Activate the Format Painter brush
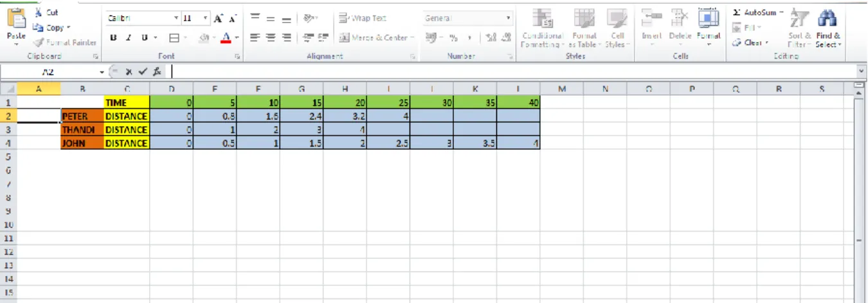The image size is (868, 303). [64, 42]
